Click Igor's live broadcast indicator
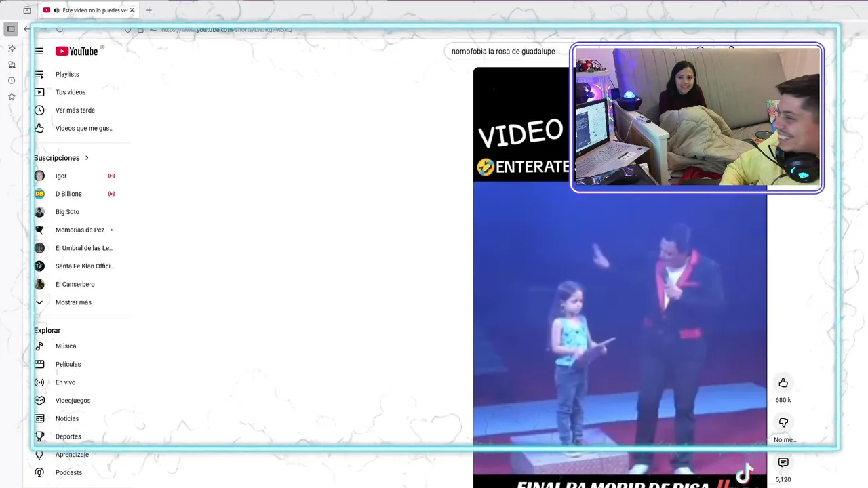 112,176
